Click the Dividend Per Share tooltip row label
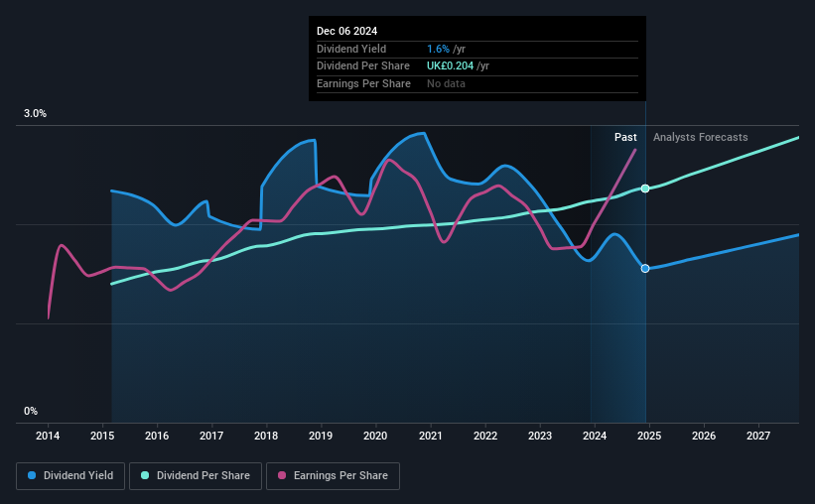This screenshot has height=504, width=815. [362, 66]
